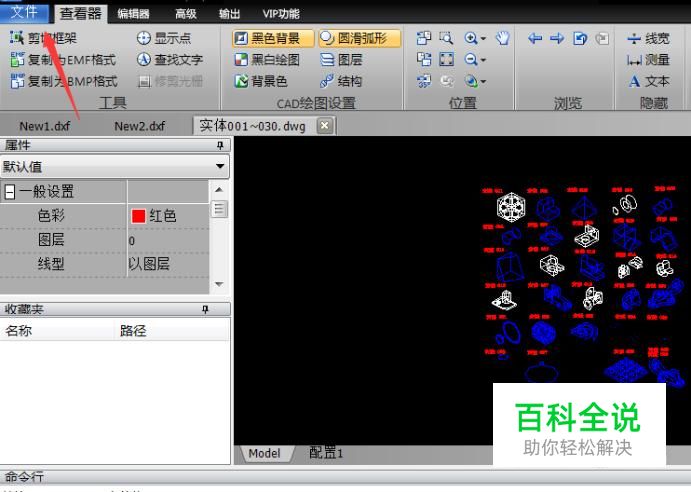Toggle the 线宽 line width display
691x492 pixels.
click(648, 38)
